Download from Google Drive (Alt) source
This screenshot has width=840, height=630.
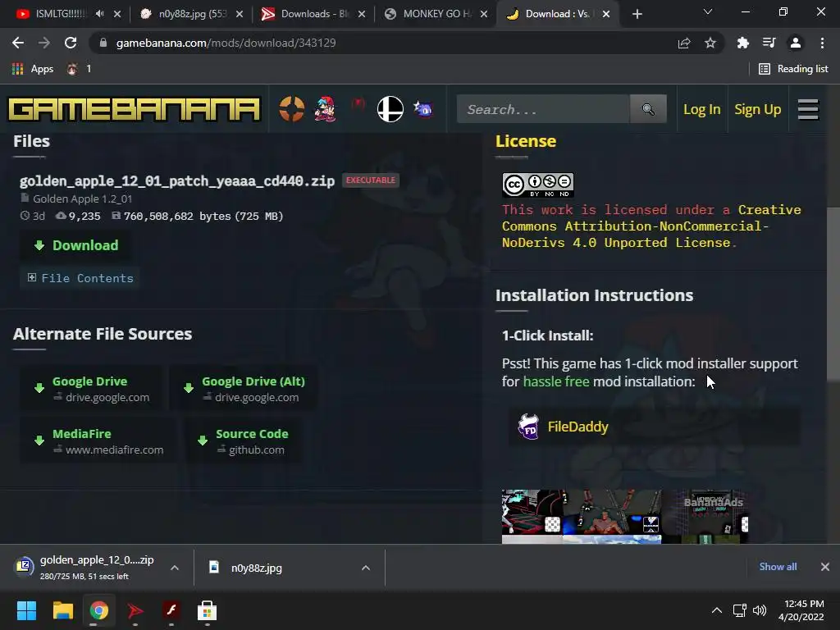[x=244, y=389]
